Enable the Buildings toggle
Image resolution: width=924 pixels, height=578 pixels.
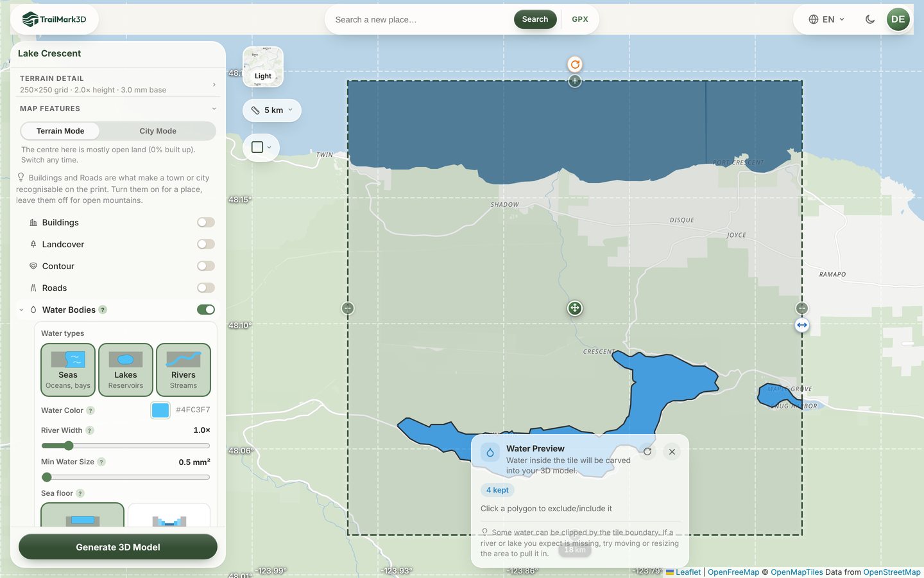206,222
